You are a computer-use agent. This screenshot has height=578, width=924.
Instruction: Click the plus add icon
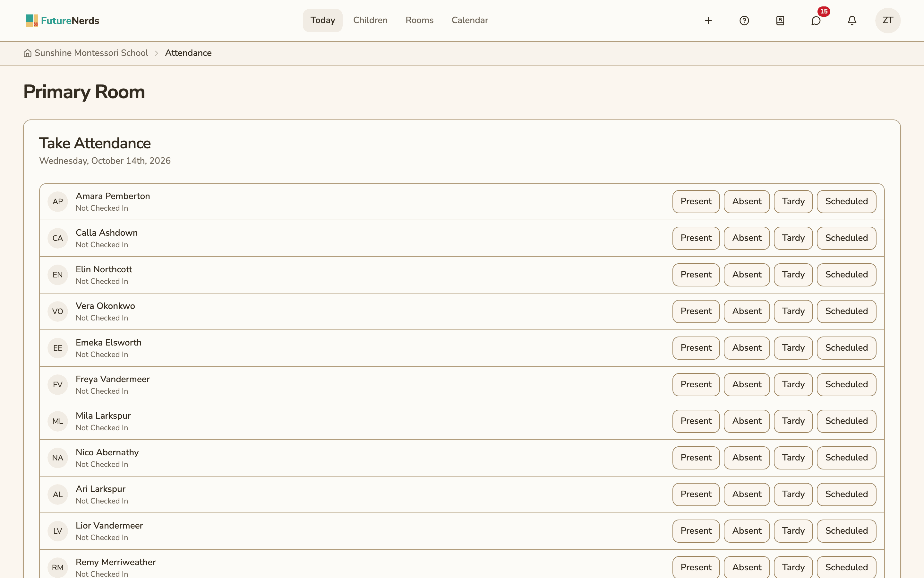point(708,21)
